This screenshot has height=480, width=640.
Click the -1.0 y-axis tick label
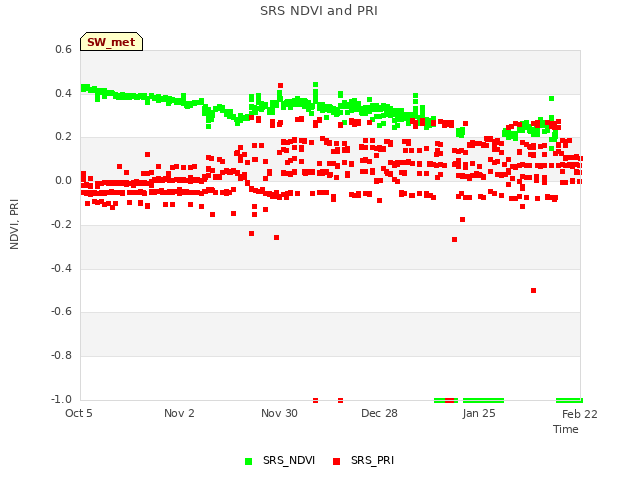[62, 399]
